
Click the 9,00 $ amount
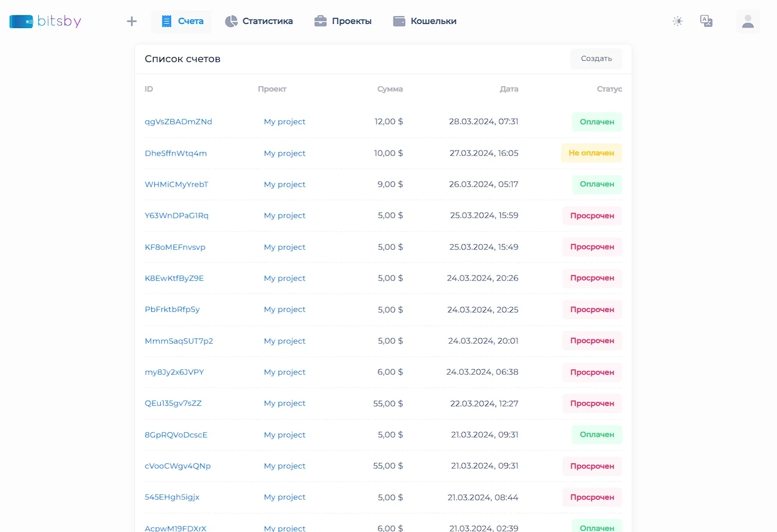tap(390, 184)
